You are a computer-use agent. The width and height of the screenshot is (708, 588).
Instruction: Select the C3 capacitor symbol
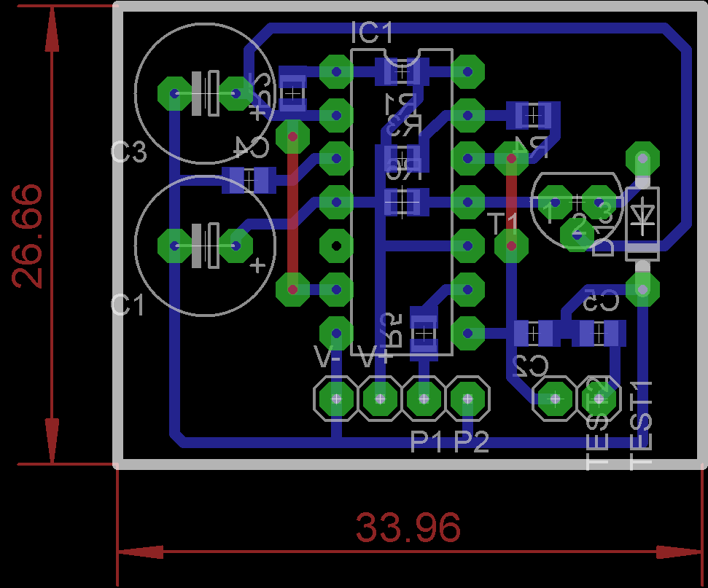pyautogui.click(x=205, y=93)
